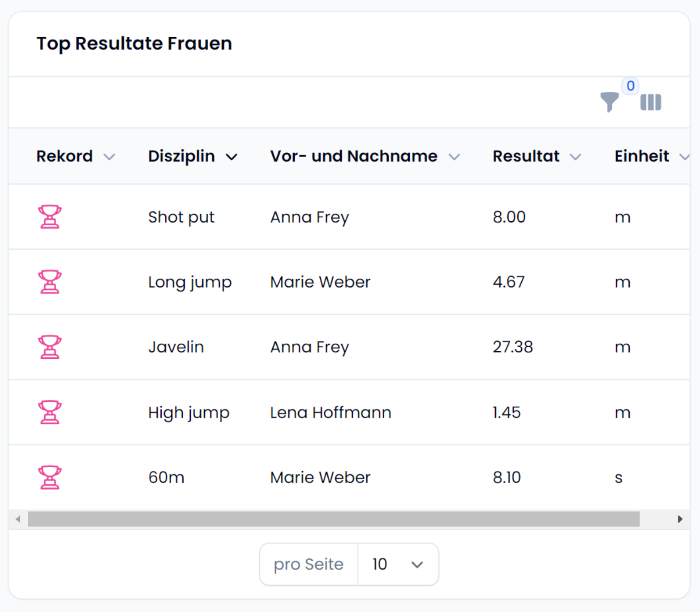700x612 pixels.
Task: Open the column visibility icon
Action: point(650,102)
